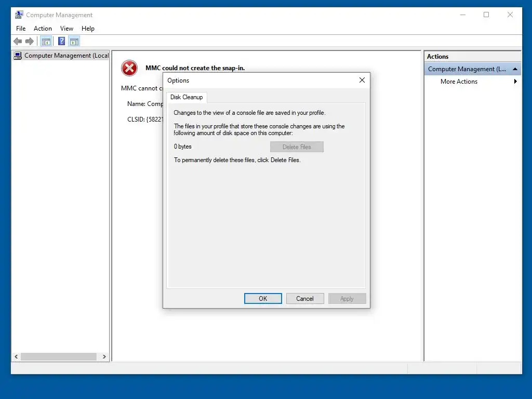This screenshot has height=399, width=532.
Task: Close the Options dialog
Action: coord(362,80)
